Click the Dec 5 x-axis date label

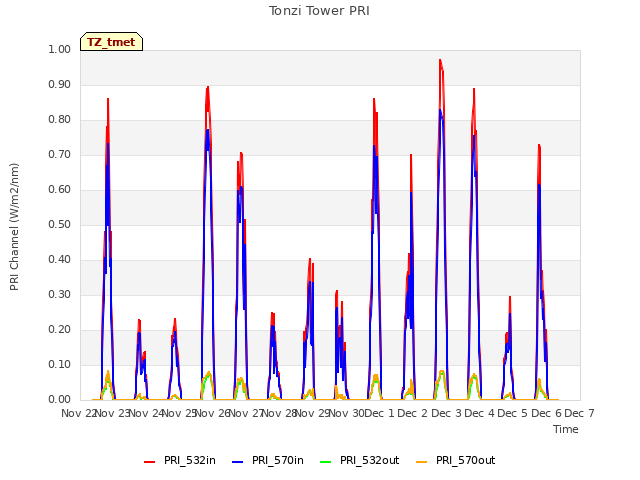tap(513, 413)
